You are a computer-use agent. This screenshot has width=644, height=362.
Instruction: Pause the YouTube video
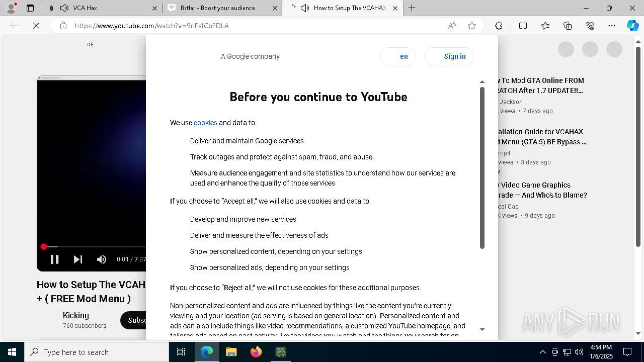coord(54,259)
